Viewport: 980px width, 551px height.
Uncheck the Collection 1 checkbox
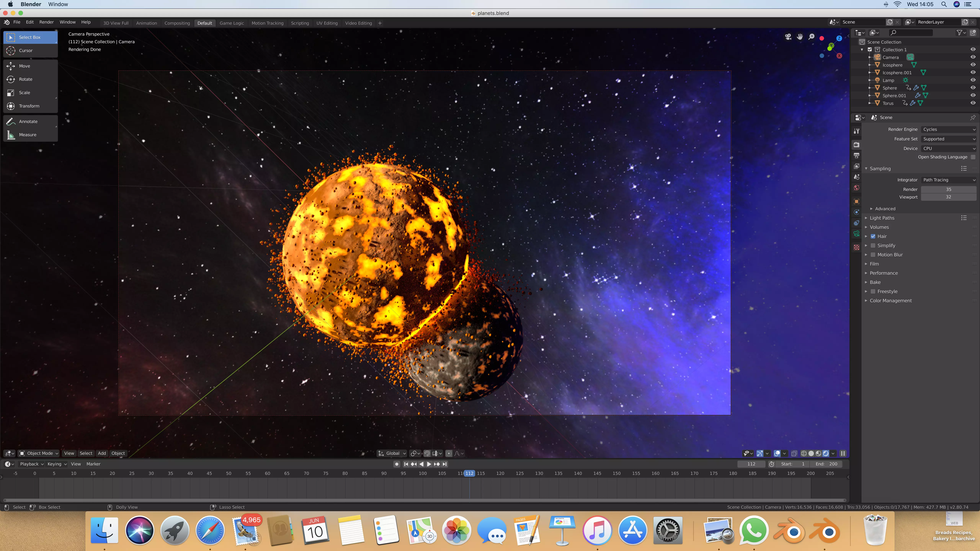point(870,49)
